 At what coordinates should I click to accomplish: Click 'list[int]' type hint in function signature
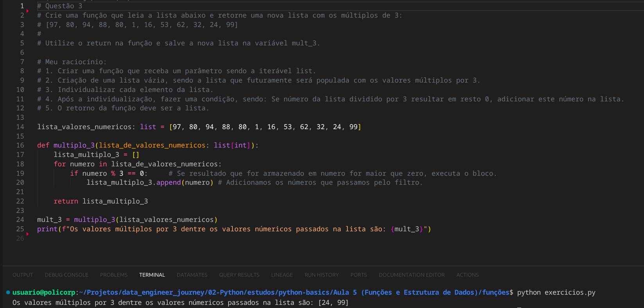point(232,145)
